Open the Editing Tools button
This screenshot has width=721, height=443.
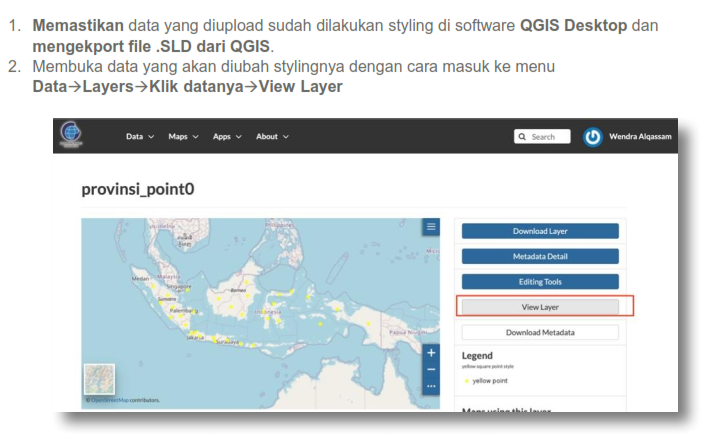[540, 282]
